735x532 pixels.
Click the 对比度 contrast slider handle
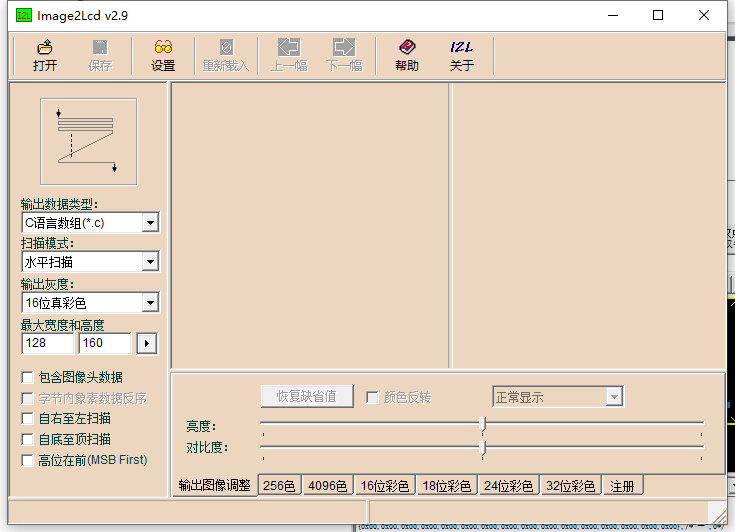[482, 448]
